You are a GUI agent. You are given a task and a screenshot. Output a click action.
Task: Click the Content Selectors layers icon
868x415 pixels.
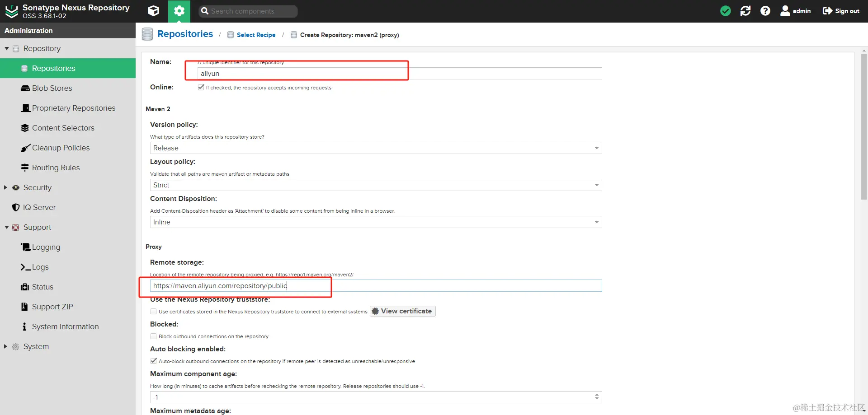pos(25,128)
